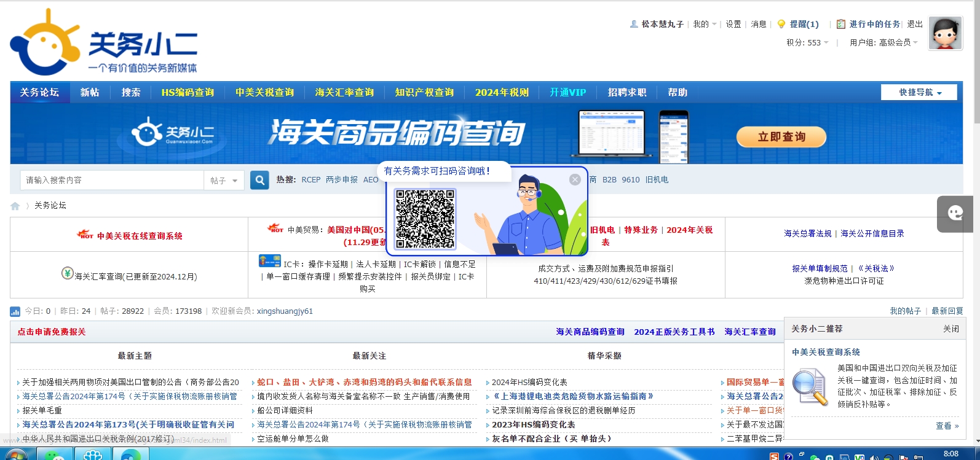Viewport: 980px width, 460px height.
Task: Click 关闭 on the 关务小二推荐 panel
Action: tap(951, 329)
